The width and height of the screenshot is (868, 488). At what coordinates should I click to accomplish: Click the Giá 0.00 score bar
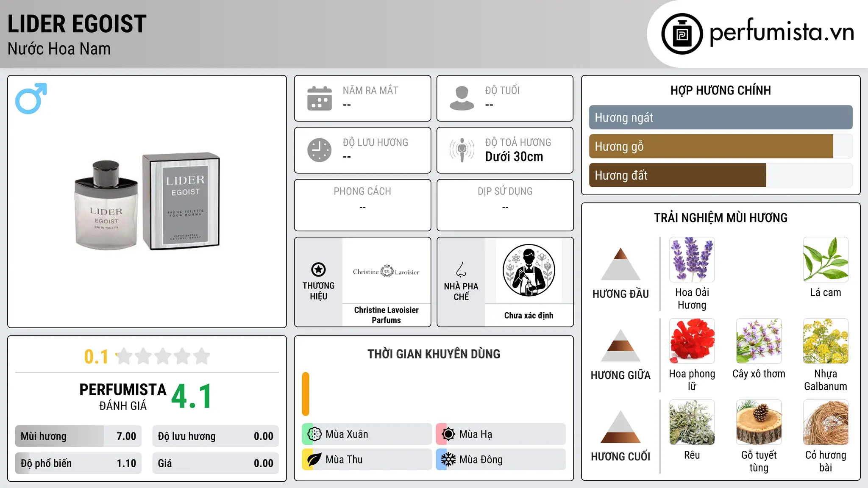coord(215,463)
